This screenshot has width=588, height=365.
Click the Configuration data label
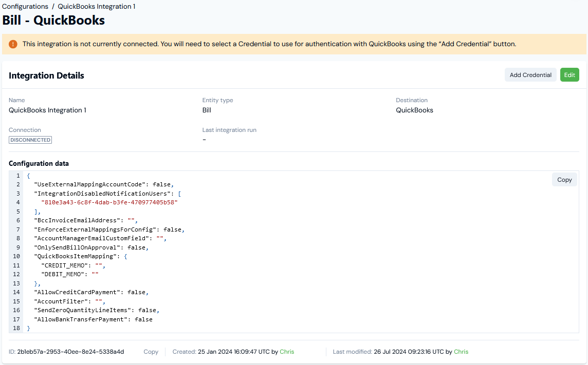(39, 163)
